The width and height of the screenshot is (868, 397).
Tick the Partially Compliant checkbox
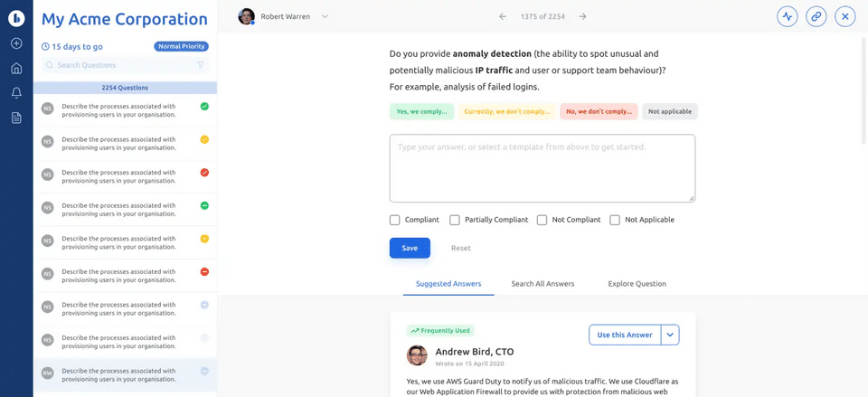[x=455, y=220]
